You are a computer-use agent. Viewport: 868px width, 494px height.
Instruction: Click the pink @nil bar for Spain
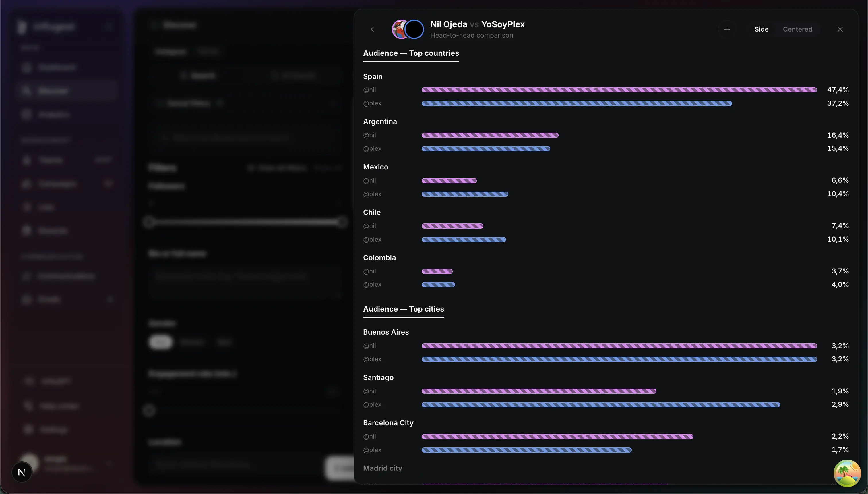pyautogui.click(x=619, y=90)
